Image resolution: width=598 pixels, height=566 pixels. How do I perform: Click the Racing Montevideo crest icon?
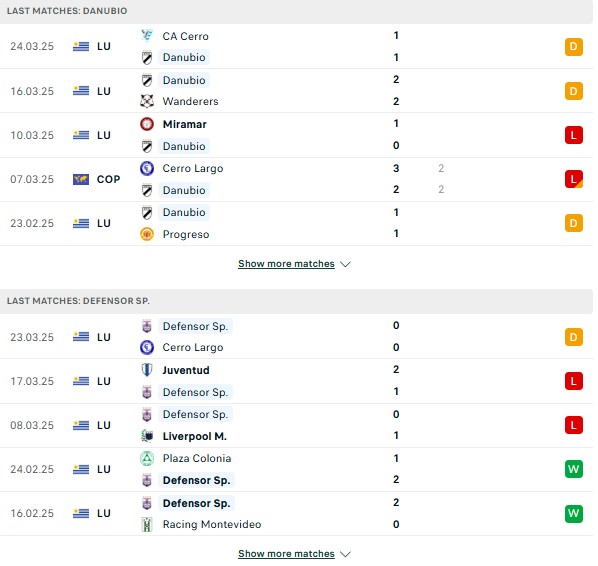click(x=147, y=524)
